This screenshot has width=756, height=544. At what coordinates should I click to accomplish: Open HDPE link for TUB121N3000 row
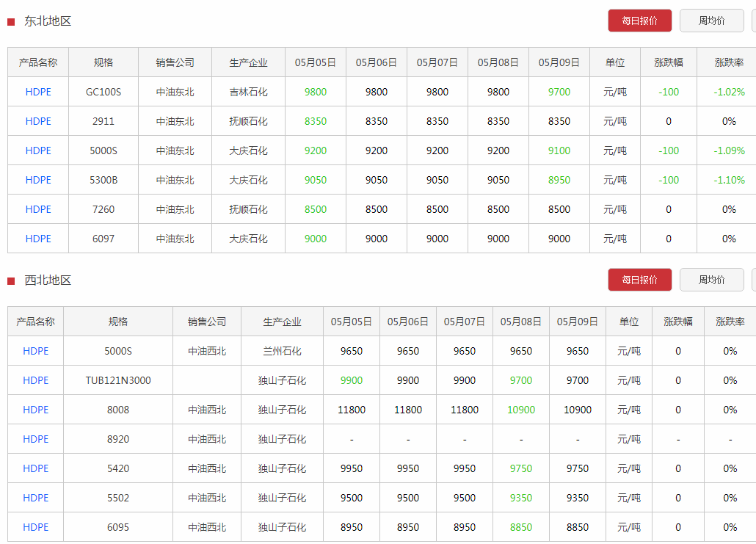(x=36, y=380)
